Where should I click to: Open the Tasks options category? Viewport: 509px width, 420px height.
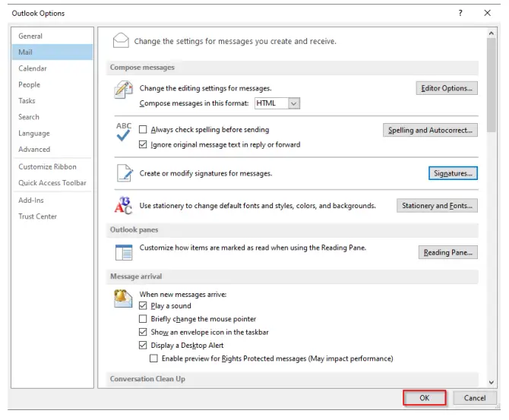[x=52, y=100]
